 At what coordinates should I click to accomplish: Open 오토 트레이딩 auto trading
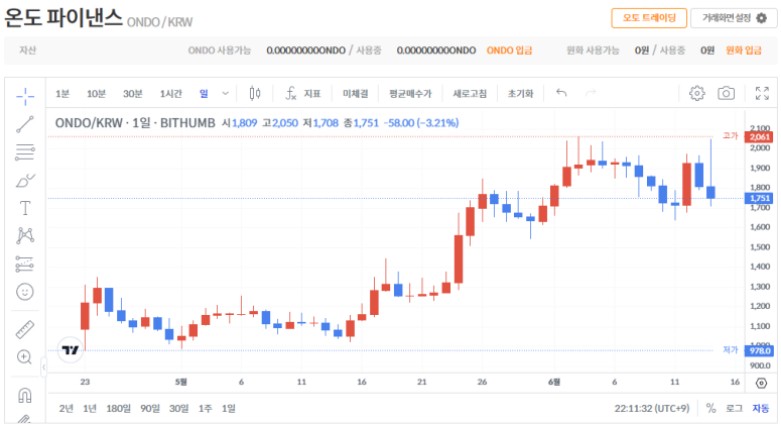[x=649, y=18]
